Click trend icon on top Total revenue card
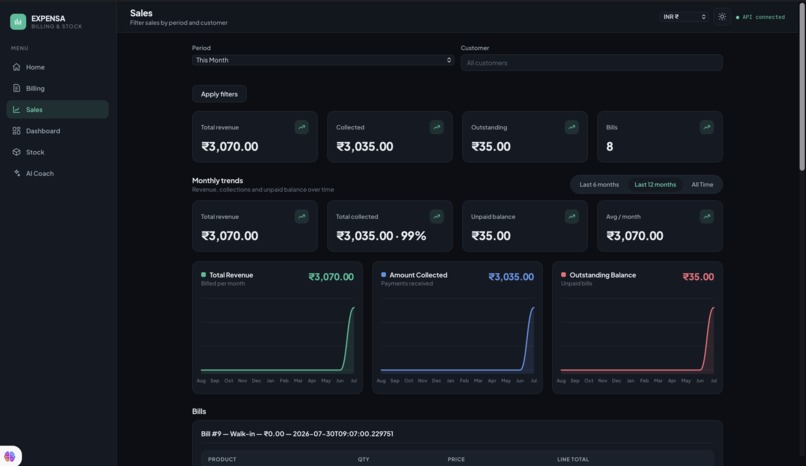Screen dimensions: 806x466 point(302,127)
